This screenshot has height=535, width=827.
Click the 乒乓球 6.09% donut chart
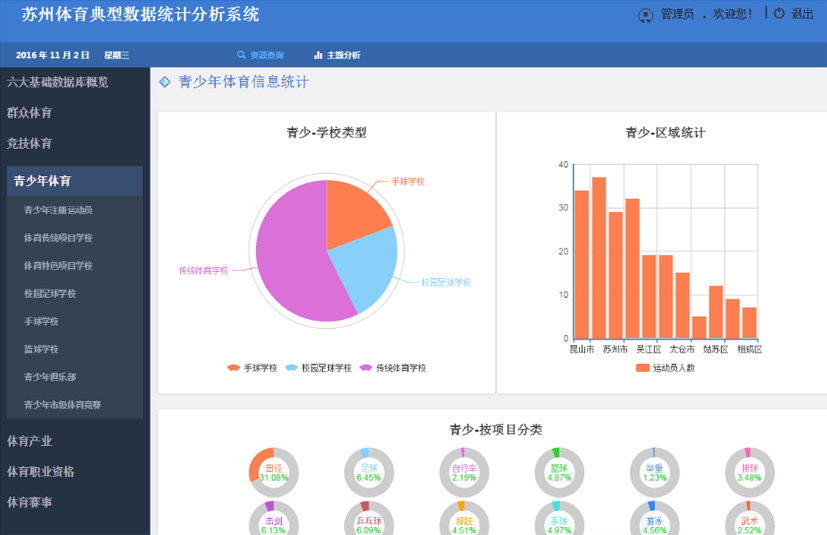(x=369, y=518)
